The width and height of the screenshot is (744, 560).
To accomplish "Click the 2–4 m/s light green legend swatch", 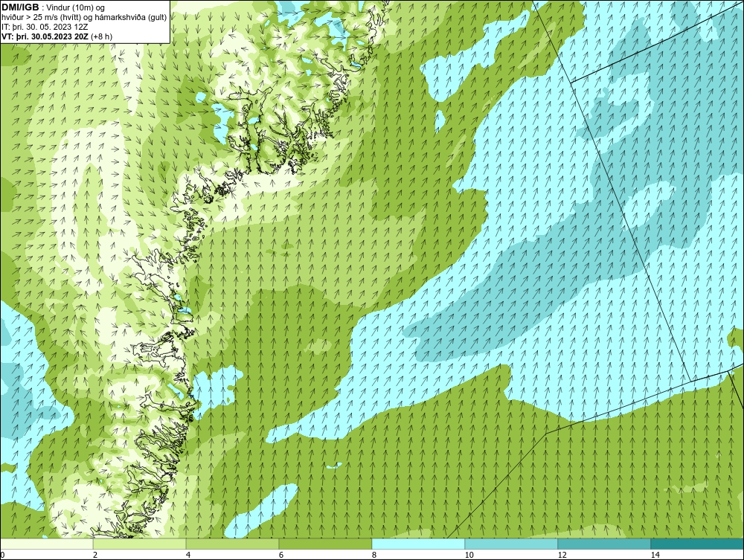I will [140, 544].
